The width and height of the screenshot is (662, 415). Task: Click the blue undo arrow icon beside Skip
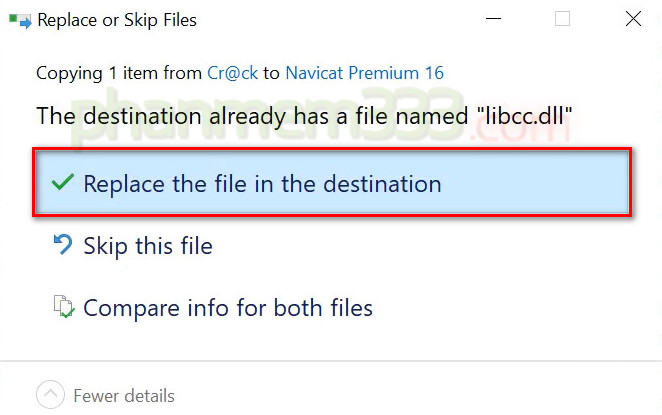point(63,244)
